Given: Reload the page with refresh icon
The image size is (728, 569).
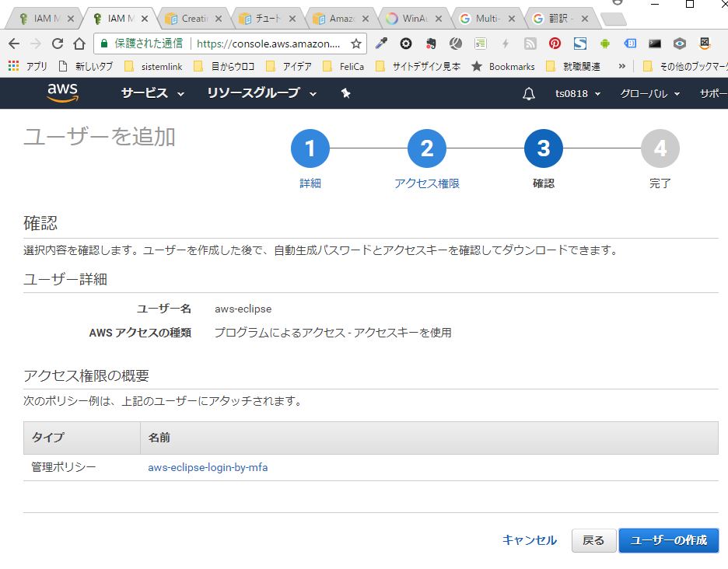Looking at the screenshot, I should coord(58,44).
